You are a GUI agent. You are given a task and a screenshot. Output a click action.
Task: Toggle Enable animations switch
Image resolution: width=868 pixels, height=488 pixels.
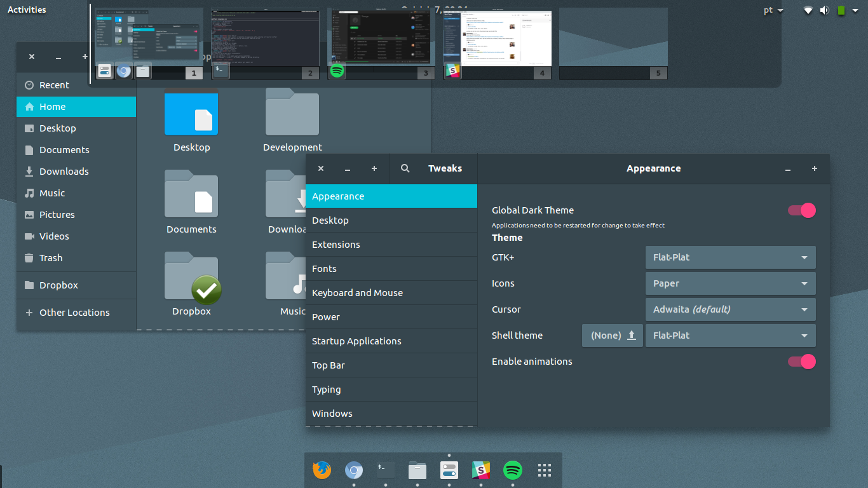click(x=802, y=362)
